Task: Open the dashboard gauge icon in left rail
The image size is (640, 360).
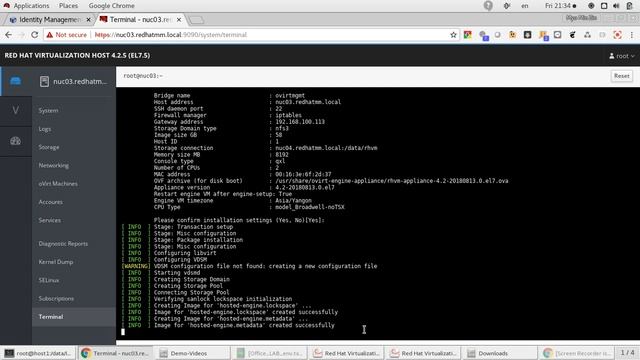Action: pos(16,141)
